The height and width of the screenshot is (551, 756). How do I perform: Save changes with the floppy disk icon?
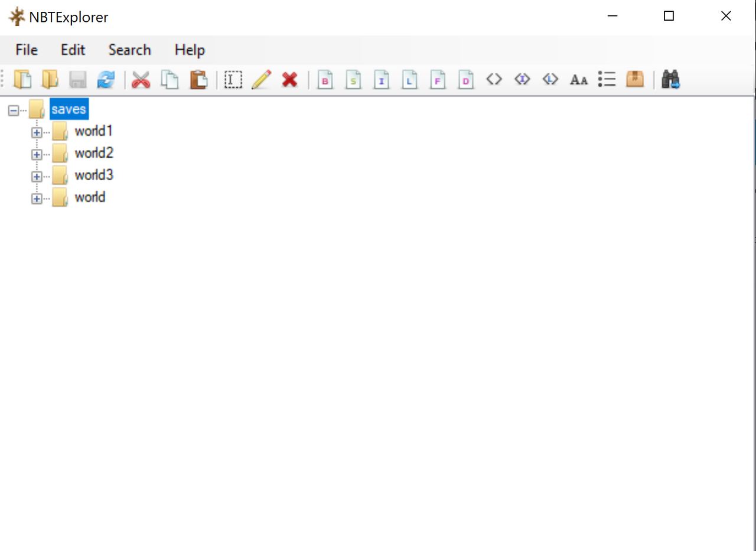coord(78,79)
